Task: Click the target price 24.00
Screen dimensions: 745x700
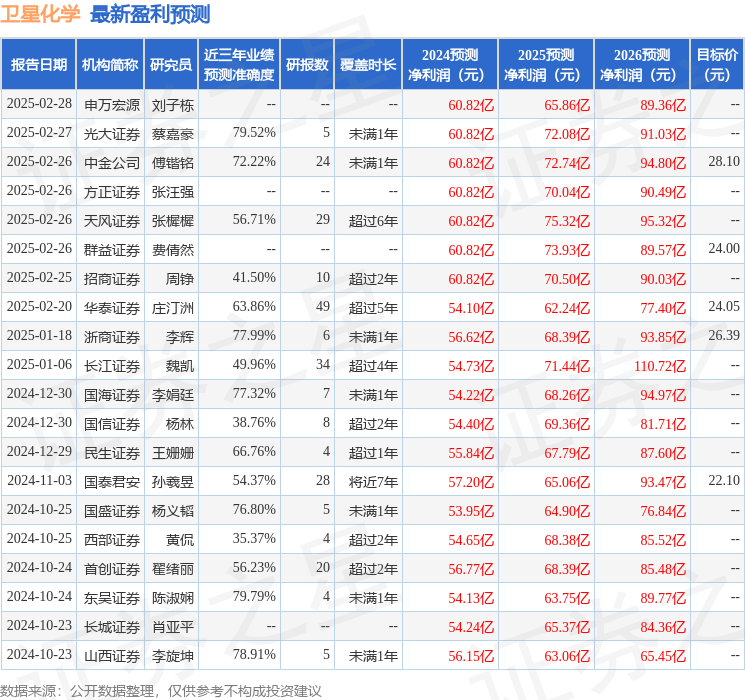Action: point(724,248)
